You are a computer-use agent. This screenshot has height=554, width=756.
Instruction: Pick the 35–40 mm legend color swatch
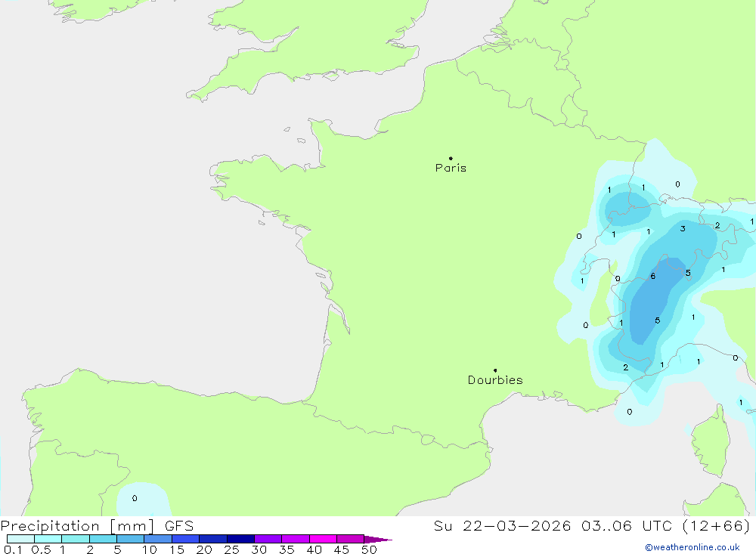[x=296, y=539]
